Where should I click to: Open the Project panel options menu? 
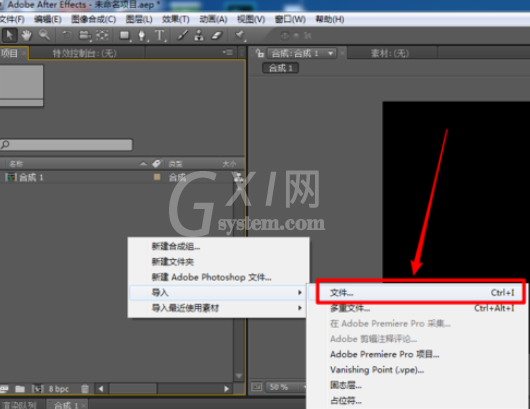pyautogui.click(x=228, y=52)
